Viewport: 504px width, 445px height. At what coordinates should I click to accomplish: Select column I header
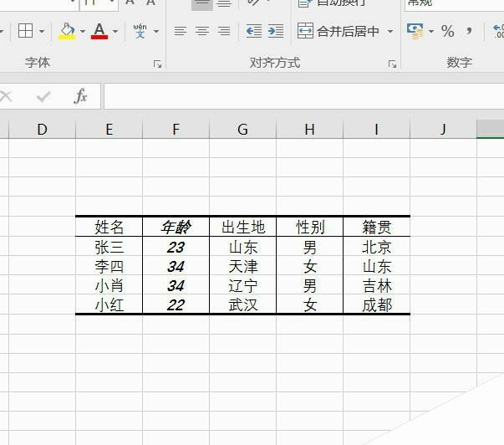pyautogui.click(x=376, y=129)
